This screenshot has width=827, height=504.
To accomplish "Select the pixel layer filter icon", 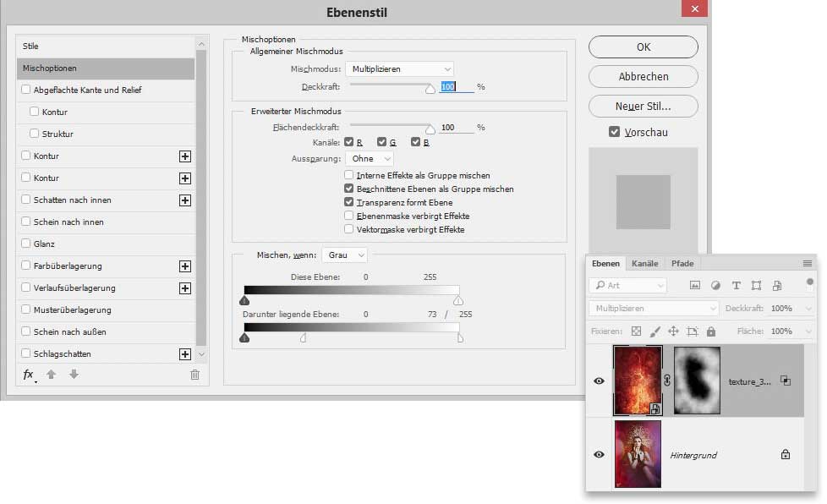I will pyautogui.click(x=695, y=286).
